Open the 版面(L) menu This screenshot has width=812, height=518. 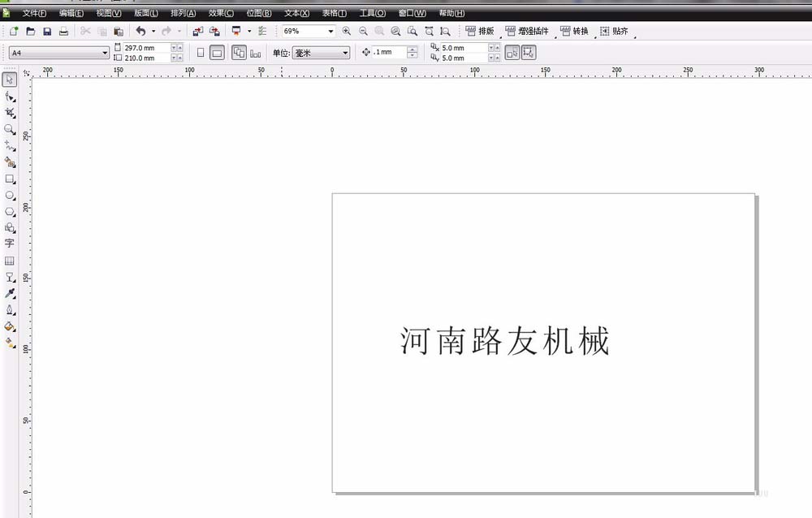pos(146,13)
